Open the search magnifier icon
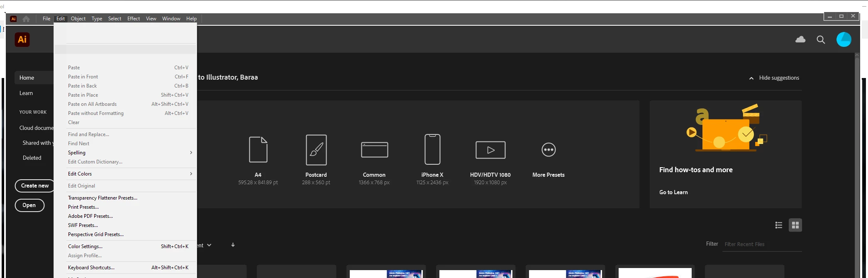Screen dimensions: 868x278 (821, 40)
